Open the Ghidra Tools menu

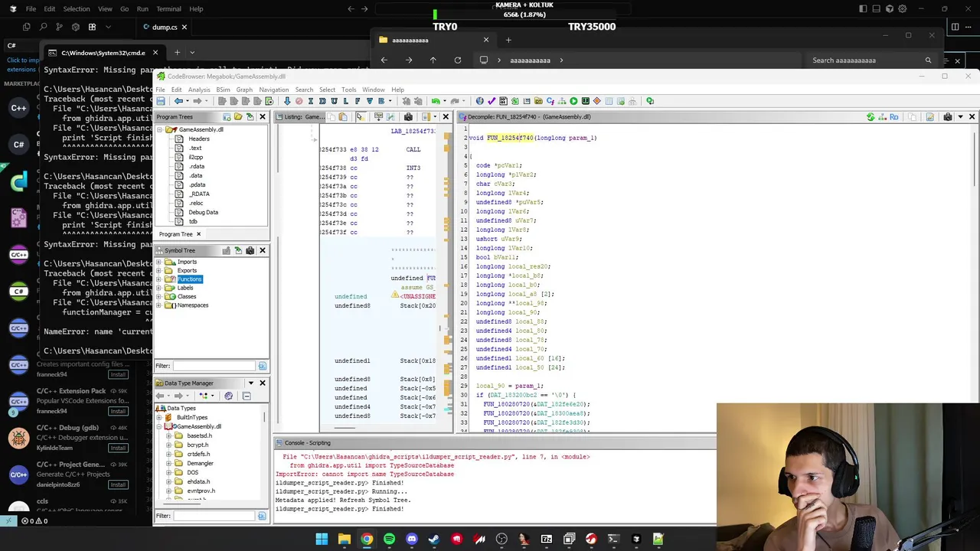coord(348,90)
